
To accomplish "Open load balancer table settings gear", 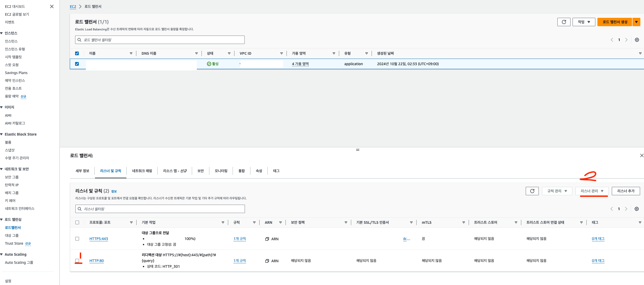I will pyautogui.click(x=637, y=40).
